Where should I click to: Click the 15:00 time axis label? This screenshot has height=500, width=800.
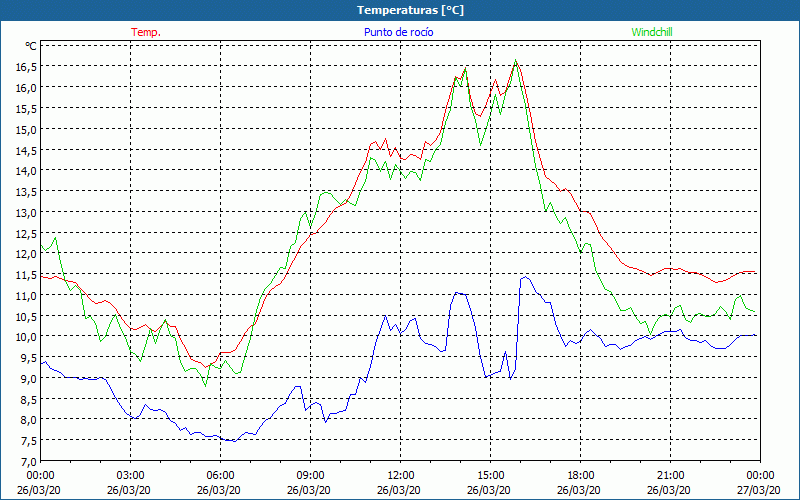click(x=490, y=476)
